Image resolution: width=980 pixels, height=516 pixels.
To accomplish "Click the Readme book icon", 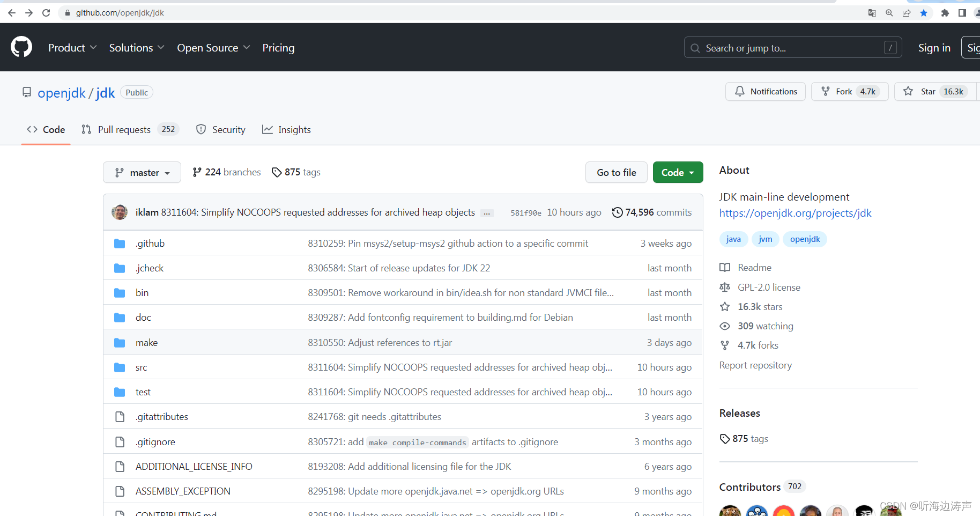I will (x=725, y=268).
